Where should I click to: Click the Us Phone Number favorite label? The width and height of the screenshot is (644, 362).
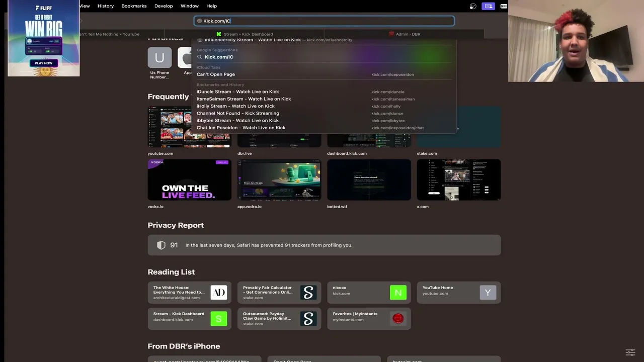coord(159,75)
